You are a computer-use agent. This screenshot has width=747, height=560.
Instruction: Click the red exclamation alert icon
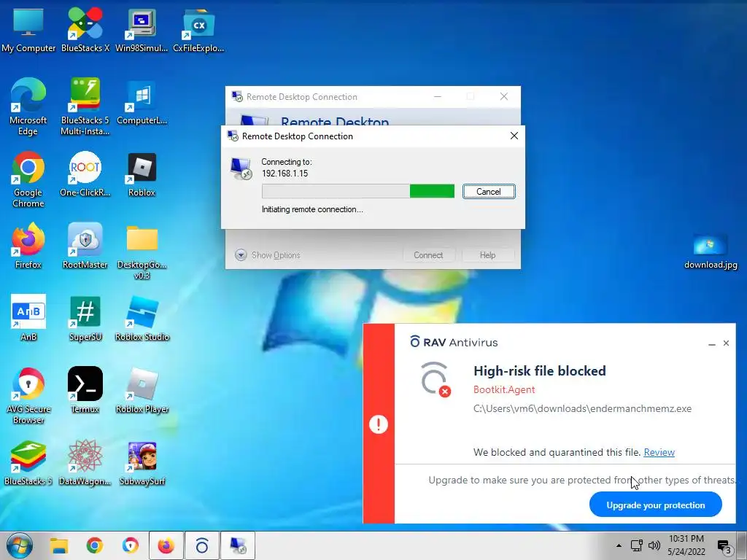pyautogui.click(x=379, y=424)
